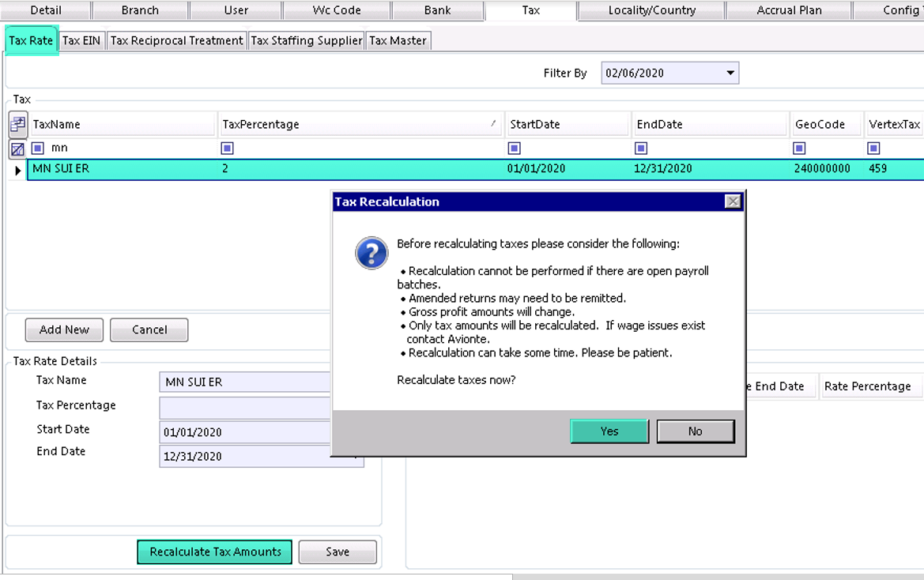Screen dimensions: 924x580
Task: Click Recalculate Tax Amounts button
Action: pyautogui.click(x=214, y=552)
